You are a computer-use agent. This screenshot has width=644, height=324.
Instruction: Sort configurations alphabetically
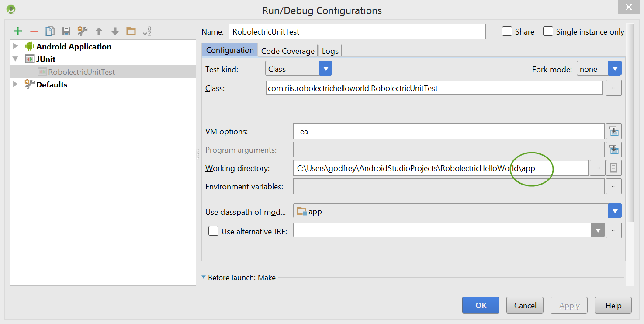click(147, 31)
